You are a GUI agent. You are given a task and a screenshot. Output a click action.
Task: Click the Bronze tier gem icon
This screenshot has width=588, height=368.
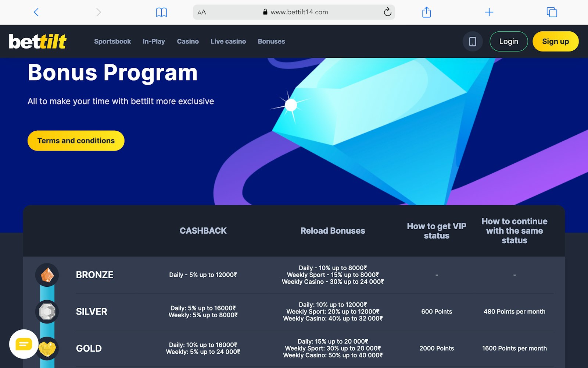pyautogui.click(x=47, y=275)
